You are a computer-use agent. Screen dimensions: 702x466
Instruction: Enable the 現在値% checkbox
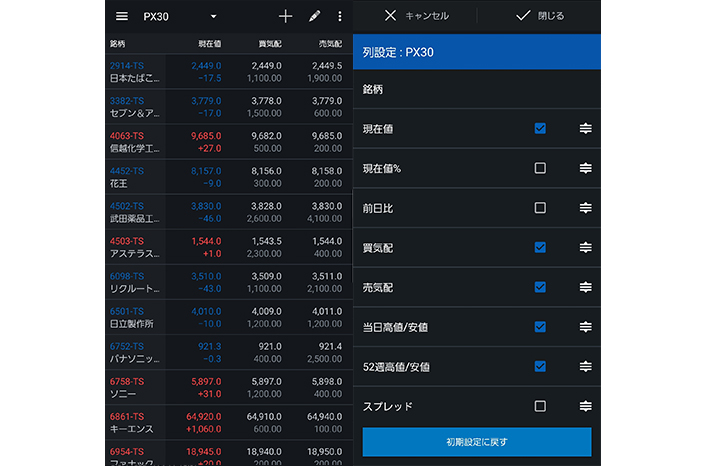click(540, 168)
